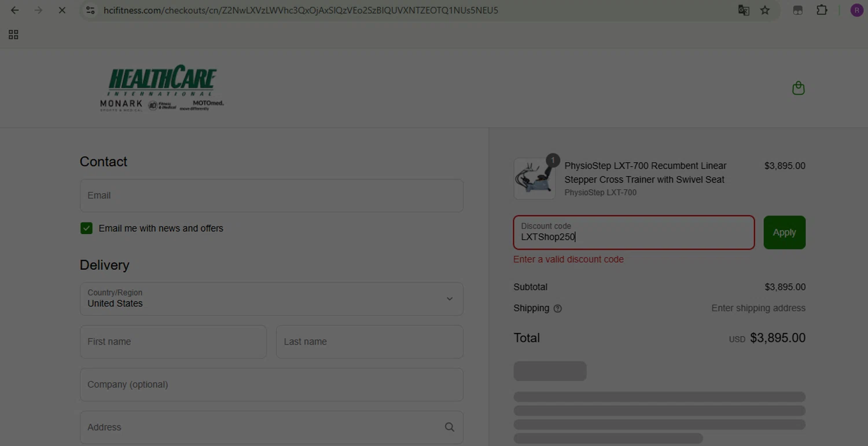Screen dimensions: 868x446
Task: Open the apps grid icon in the bookmarks bar
Action: click(13, 35)
